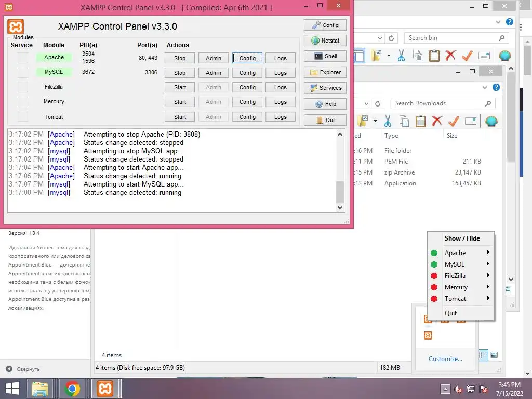532x399 pixels.
Task: Start the FileZilla module
Action: point(180,87)
